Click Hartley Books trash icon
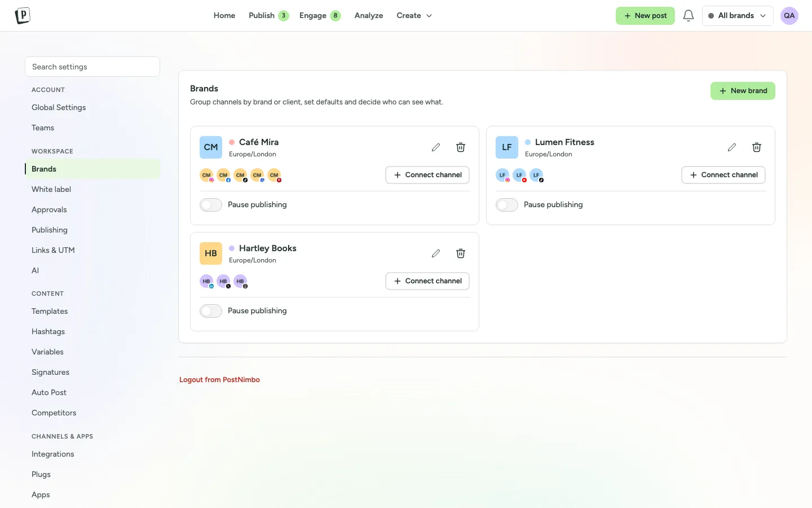The width and height of the screenshot is (812, 508). click(461, 253)
